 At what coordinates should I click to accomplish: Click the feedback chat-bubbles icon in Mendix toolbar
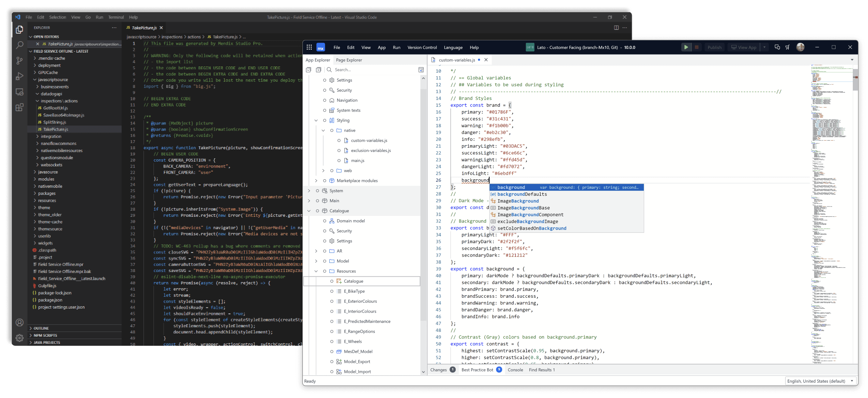coord(777,47)
